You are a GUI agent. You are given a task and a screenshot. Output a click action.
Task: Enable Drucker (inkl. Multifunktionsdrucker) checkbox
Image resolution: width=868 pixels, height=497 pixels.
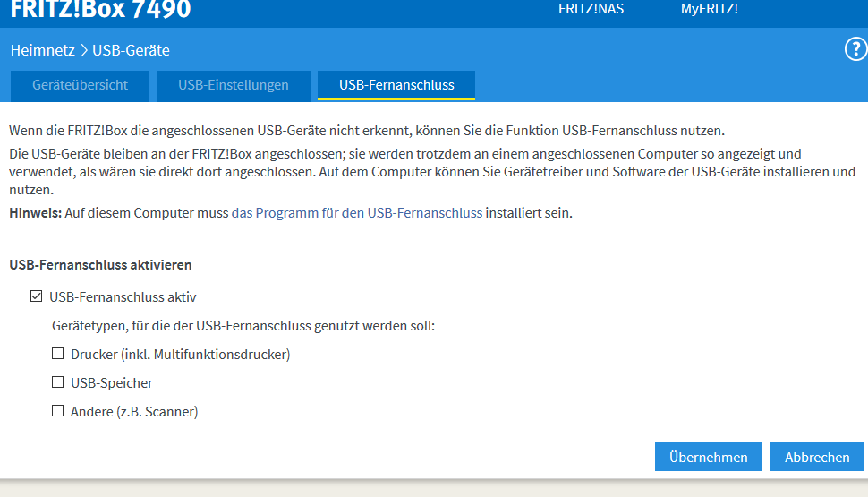pos(57,354)
